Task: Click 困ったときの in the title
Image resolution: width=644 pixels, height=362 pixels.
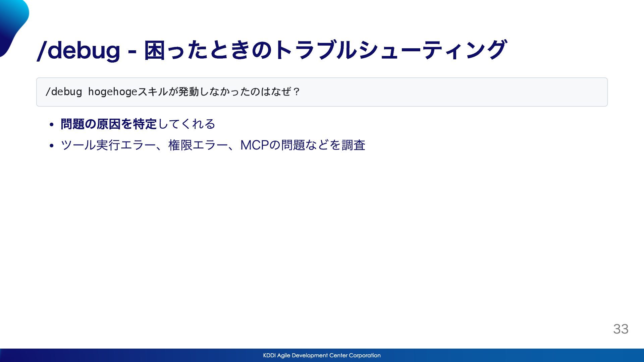Action: pyautogui.click(x=208, y=50)
